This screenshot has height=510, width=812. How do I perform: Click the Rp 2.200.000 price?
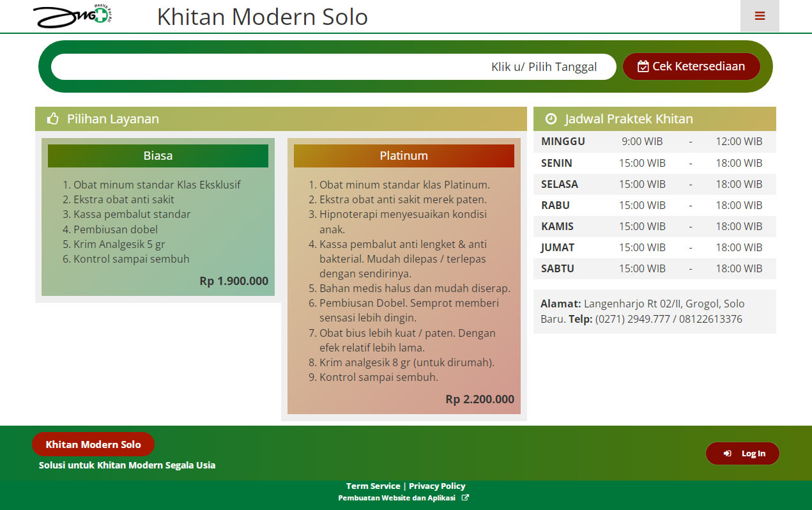(x=480, y=399)
